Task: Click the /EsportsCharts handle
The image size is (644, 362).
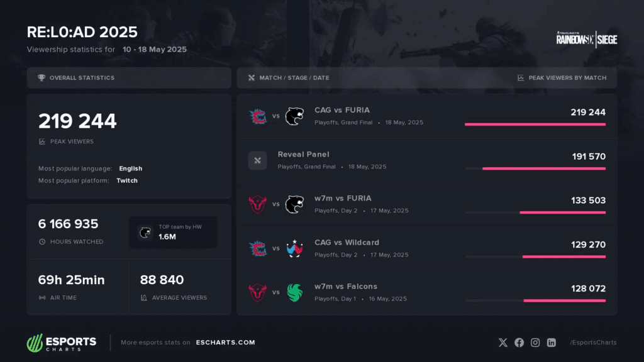Action: pos(593,343)
